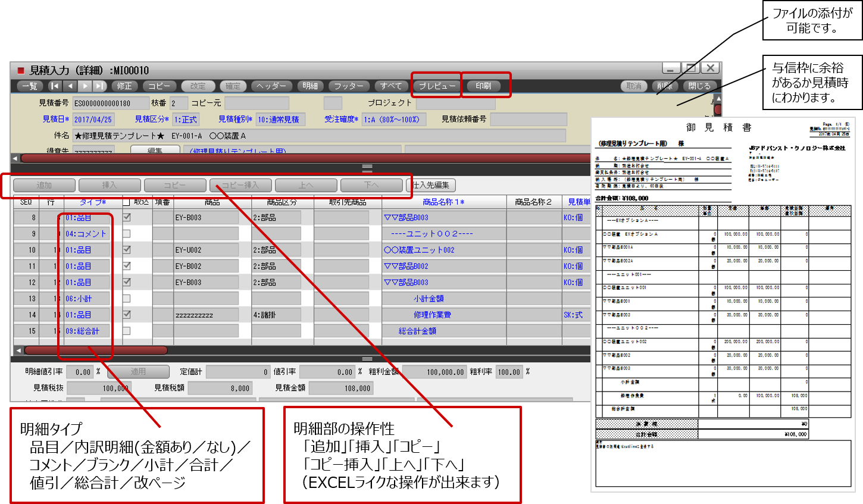863x504 pixels.
Task: Click the 確定 confirm button
Action: pos(233,86)
